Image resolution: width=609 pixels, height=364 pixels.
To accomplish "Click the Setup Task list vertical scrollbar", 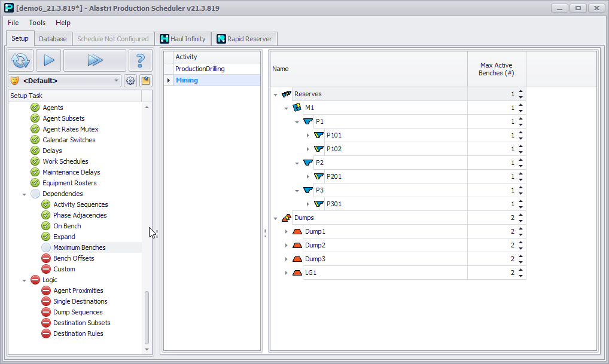I will (x=147, y=317).
